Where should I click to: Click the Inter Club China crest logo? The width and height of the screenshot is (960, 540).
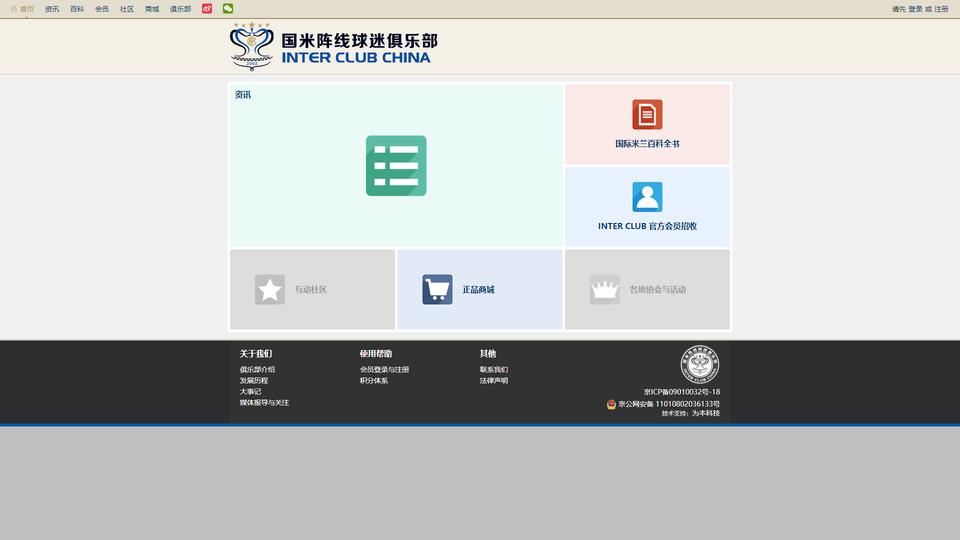251,47
